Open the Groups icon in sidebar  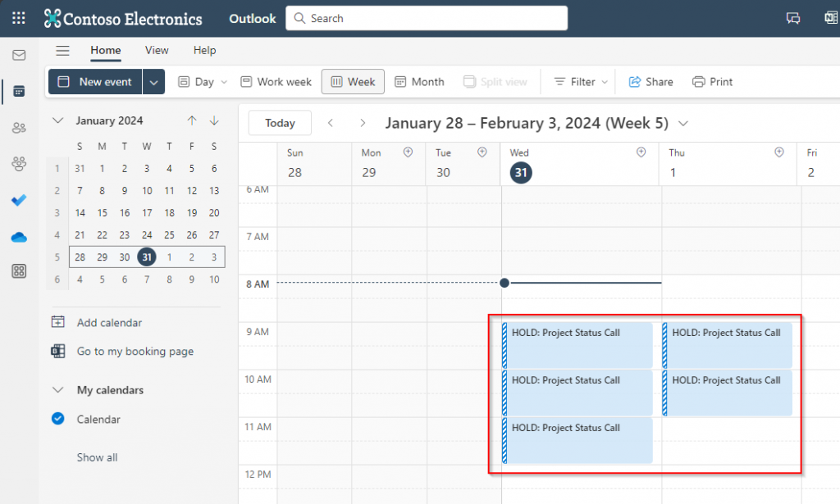click(18, 164)
